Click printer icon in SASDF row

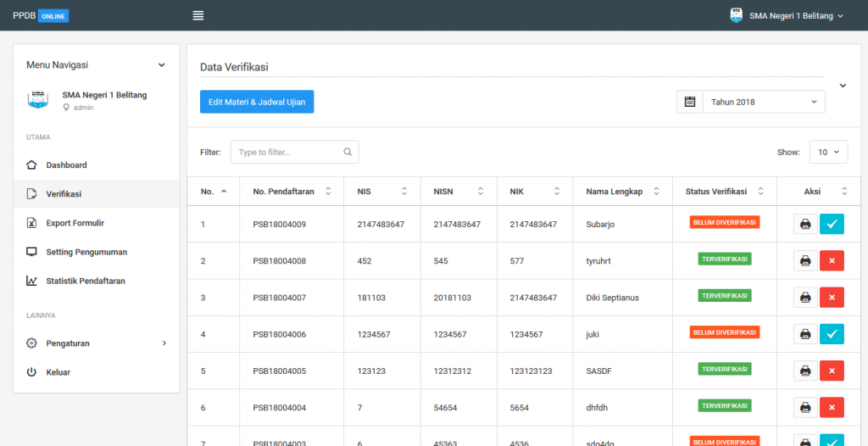point(805,371)
